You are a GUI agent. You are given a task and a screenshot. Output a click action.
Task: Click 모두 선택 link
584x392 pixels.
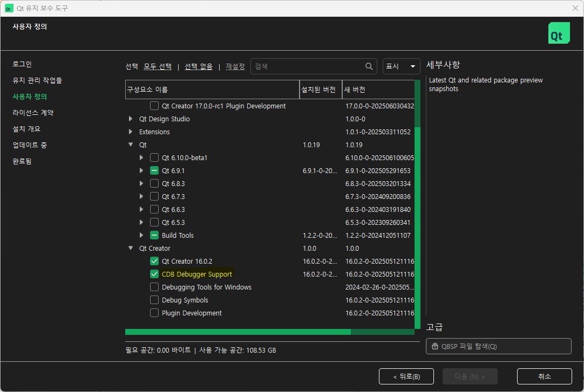tap(158, 66)
